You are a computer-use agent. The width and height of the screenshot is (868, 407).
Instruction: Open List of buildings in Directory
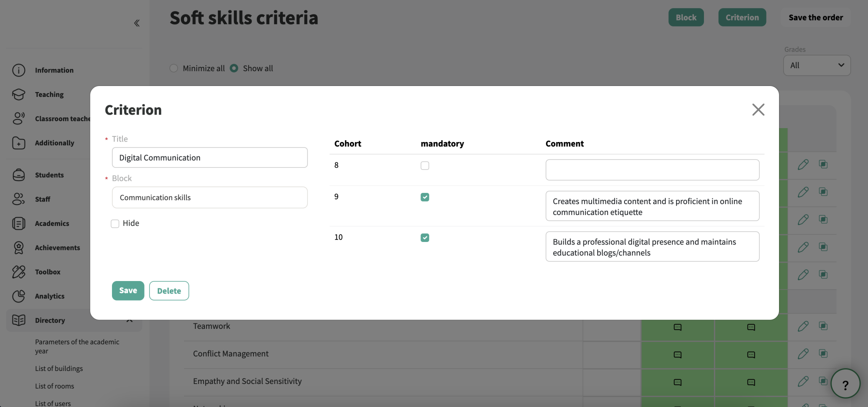pos(59,368)
